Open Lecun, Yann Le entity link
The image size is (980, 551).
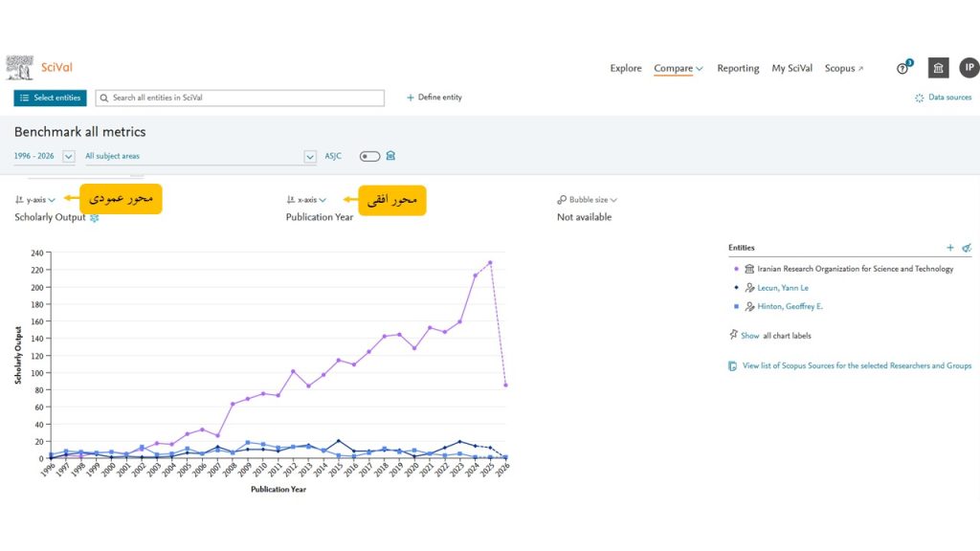783,288
